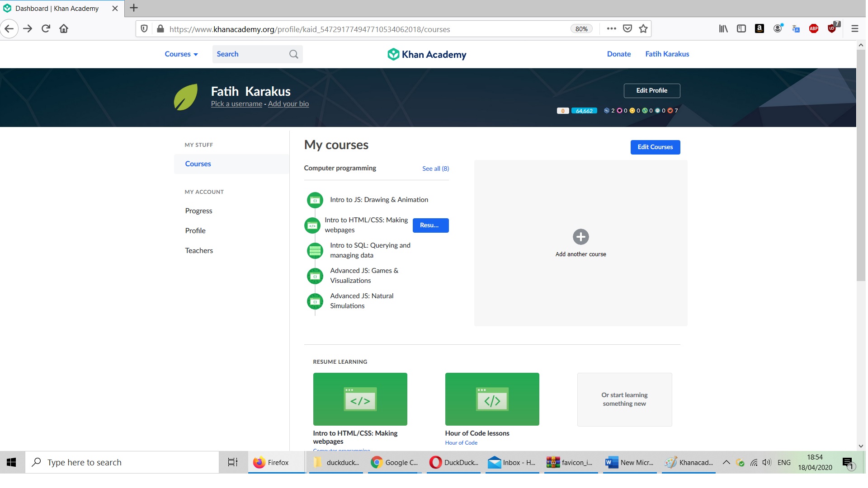Click the 64,662 energy points badge

point(584,111)
